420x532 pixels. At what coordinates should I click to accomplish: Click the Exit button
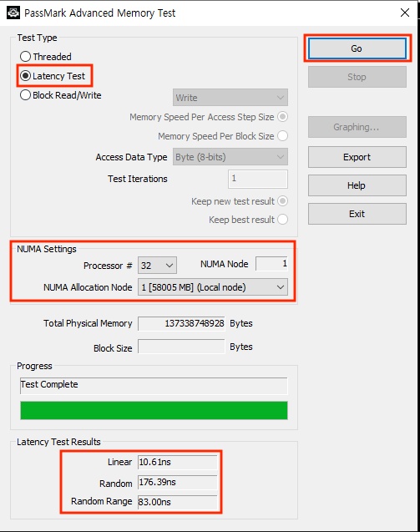point(357,214)
